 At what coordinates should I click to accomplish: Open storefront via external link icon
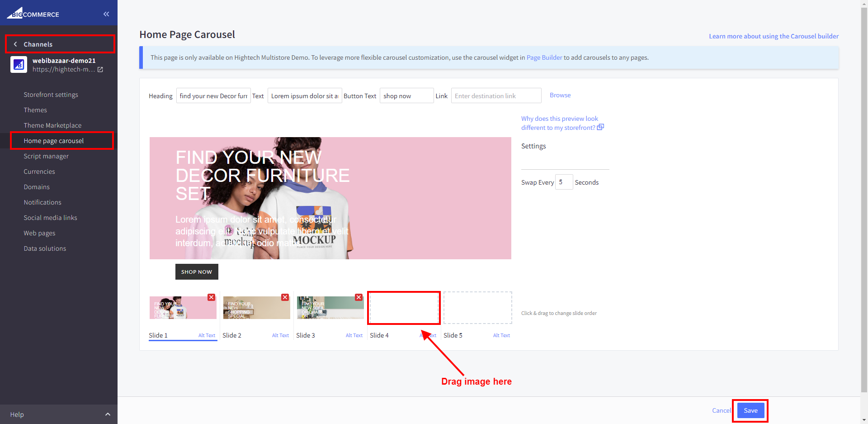(x=100, y=70)
